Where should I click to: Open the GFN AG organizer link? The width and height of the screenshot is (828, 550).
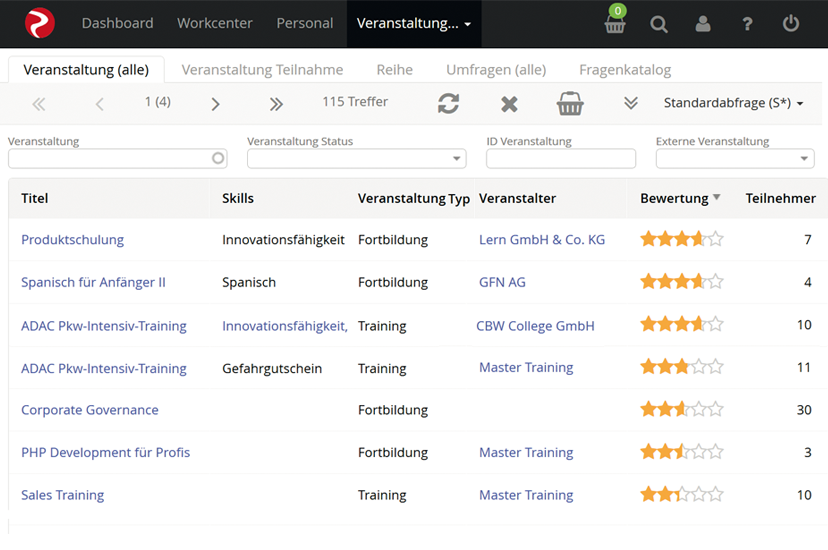[502, 282]
